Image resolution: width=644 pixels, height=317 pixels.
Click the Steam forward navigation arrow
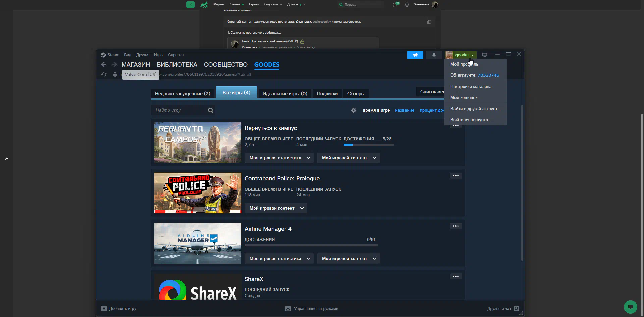click(114, 64)
